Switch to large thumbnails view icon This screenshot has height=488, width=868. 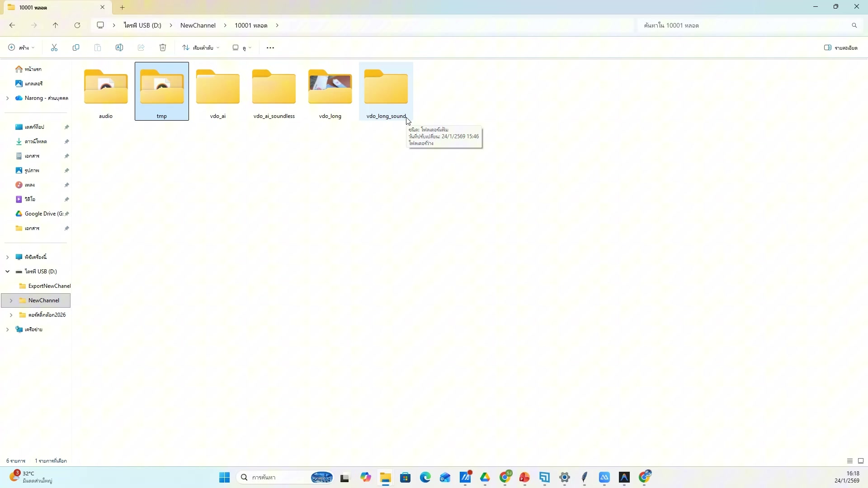point(861,461)
